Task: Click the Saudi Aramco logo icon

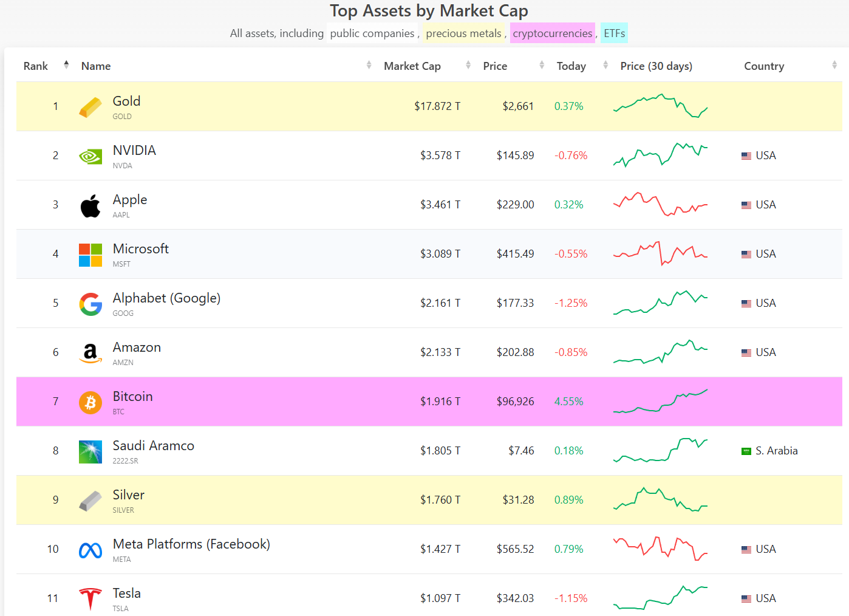Action: (x=90, y=451)
